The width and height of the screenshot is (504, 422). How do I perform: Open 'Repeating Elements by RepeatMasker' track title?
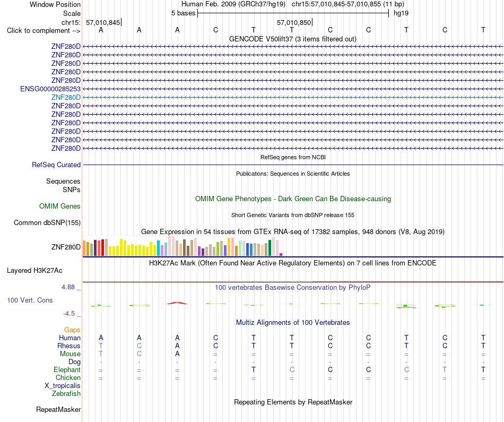pos(293,402)
